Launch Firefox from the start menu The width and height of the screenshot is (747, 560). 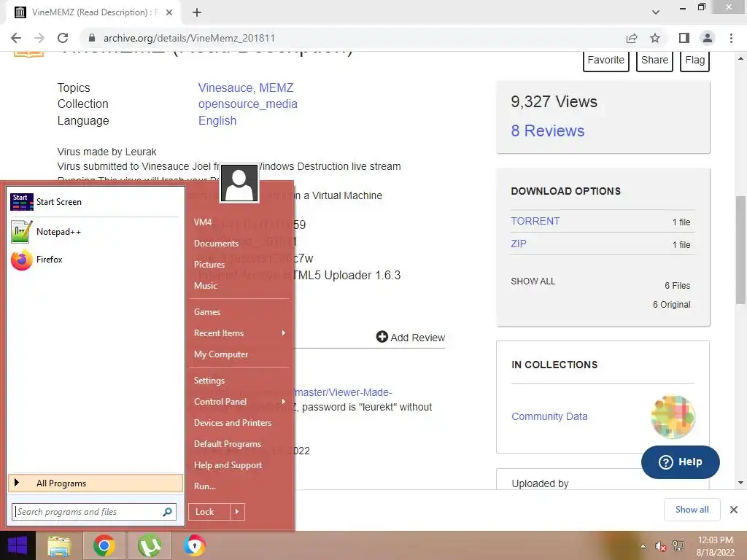94,260
